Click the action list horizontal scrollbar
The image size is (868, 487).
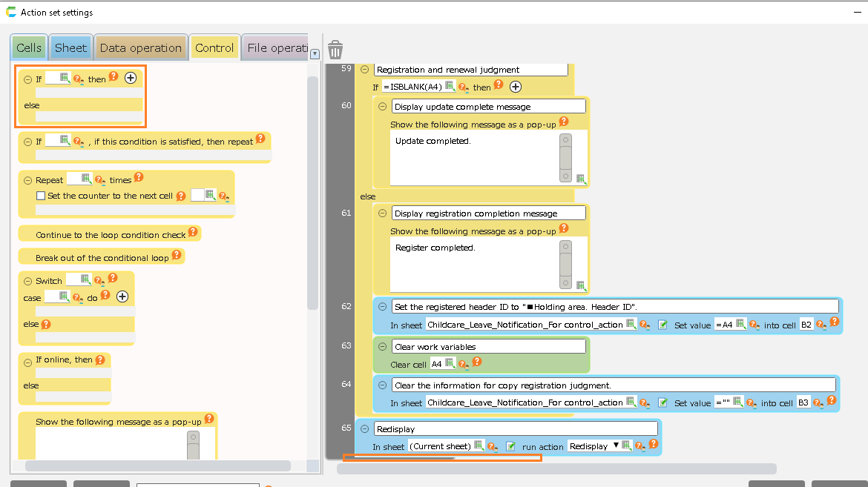556,468
